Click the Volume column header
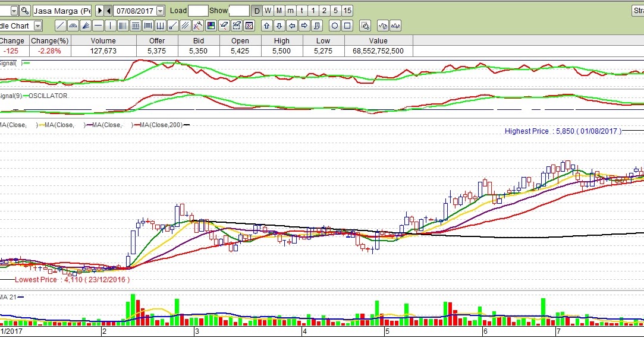 tap(103, 40)
